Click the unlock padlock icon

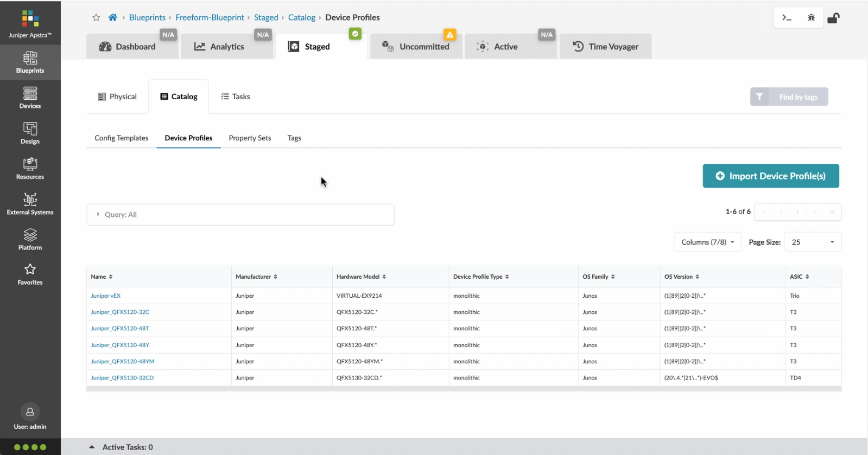coord(833,18)
